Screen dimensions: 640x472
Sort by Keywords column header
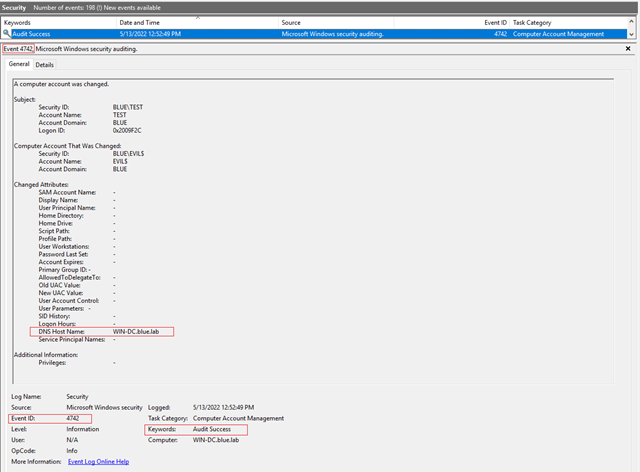[x=17, y=22]
